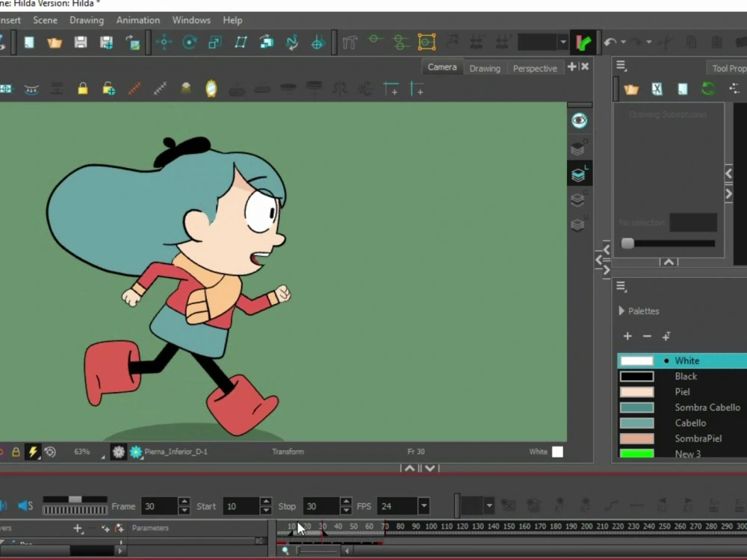Click the green render toggle icon
This screenshot has width=747, height=560.
[585, 43]
